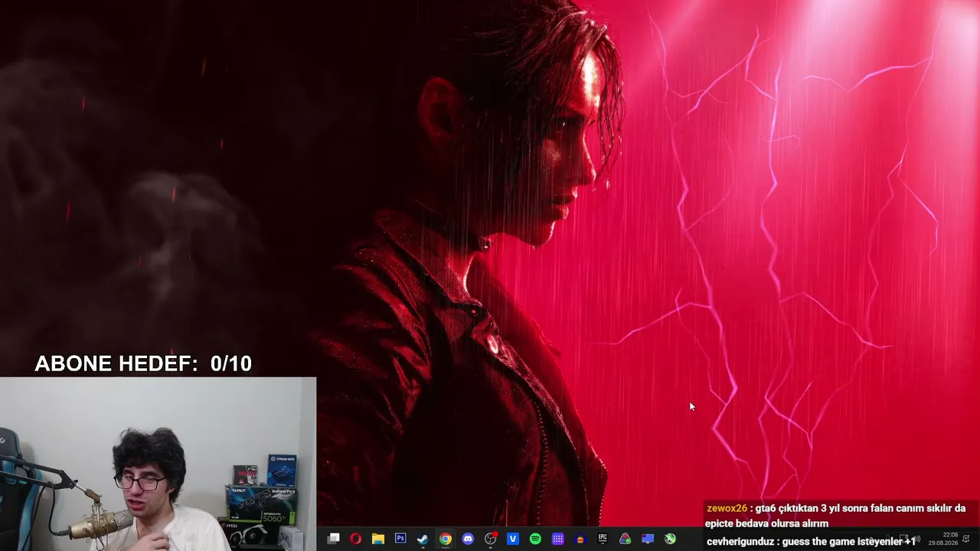Open Spotify from the taskbar
This screenshot has width=980, height=551.
click(535, 539)
